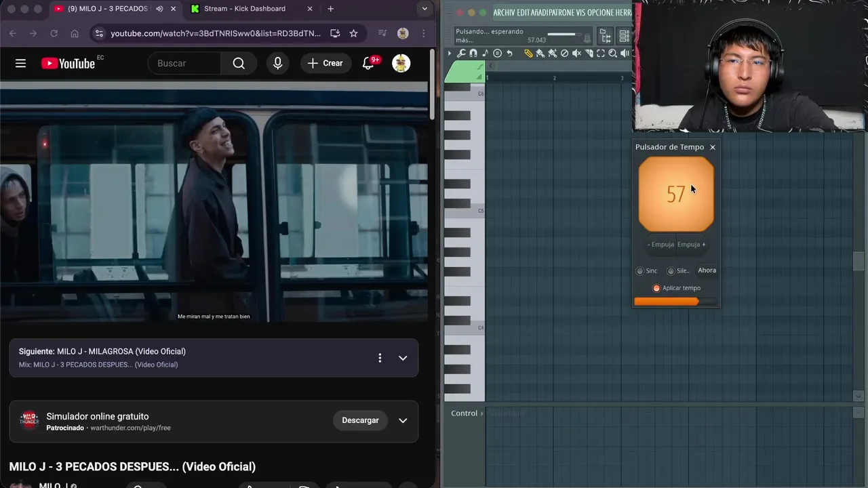Click the small left chevron above timeline ruler
The height and width of the screenshot is (488, 868).
[x=490, y=66]
